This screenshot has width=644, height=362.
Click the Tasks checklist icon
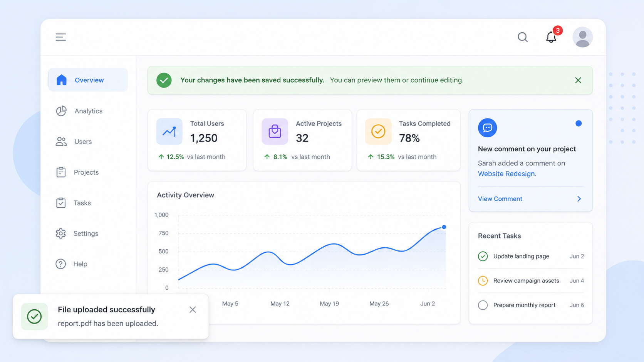[61, 203]
